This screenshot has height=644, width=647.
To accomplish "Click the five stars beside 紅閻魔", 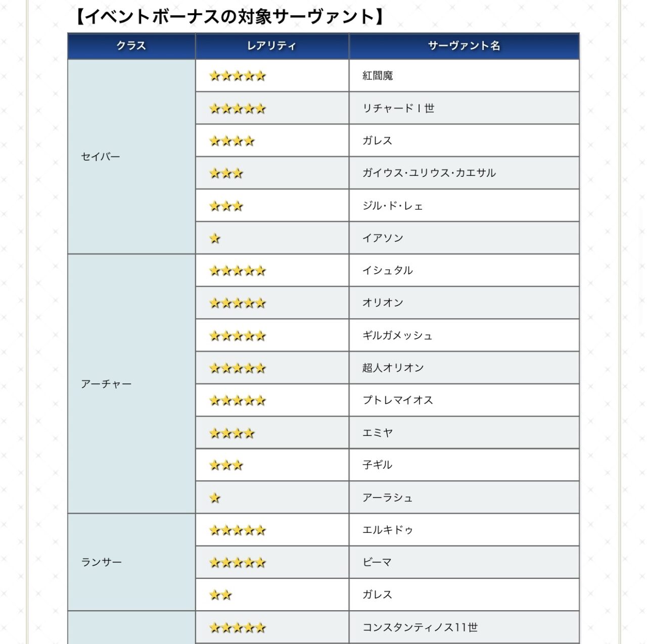I will (237, 76).
